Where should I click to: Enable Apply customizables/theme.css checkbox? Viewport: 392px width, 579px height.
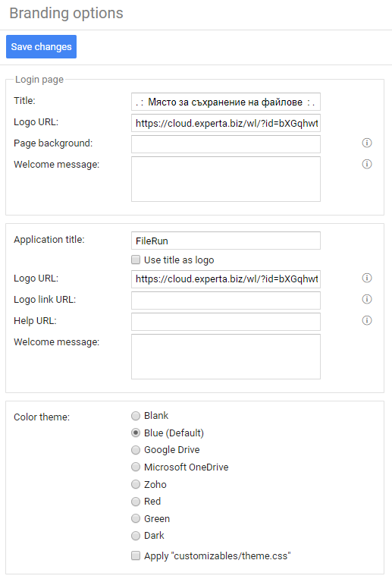(x=136, y=555)
